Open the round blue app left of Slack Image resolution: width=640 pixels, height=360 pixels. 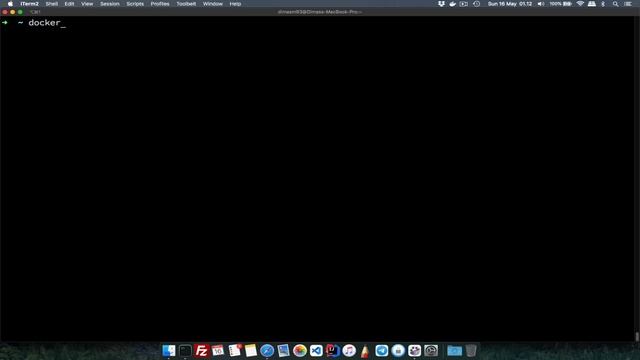(398, 350)
